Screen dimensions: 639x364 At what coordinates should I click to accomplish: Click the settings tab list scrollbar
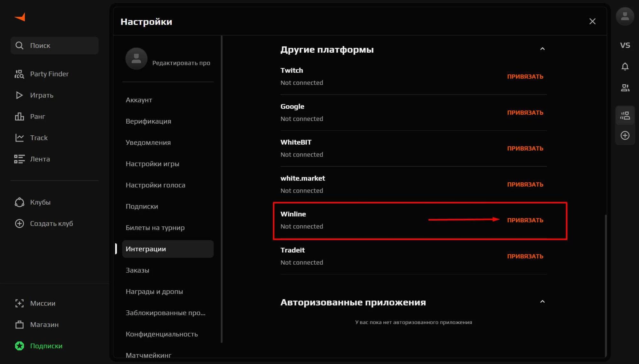[222, 189]
